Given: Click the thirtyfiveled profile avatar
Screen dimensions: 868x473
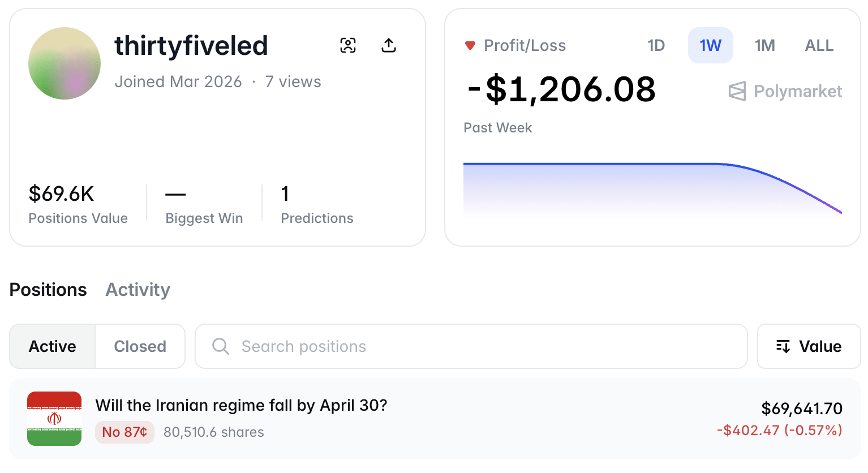Looking at the screenshot, I should 65,63.
